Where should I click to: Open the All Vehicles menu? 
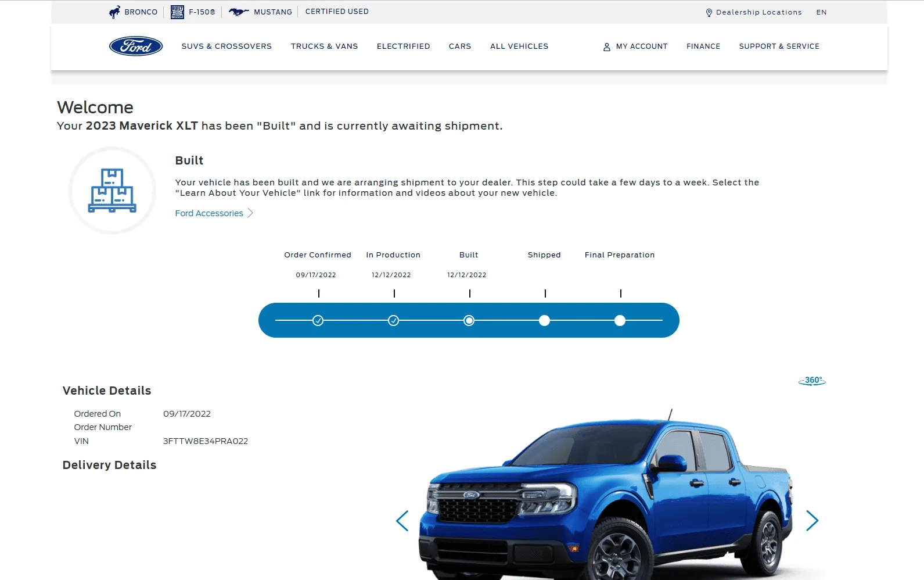point(519,46)
